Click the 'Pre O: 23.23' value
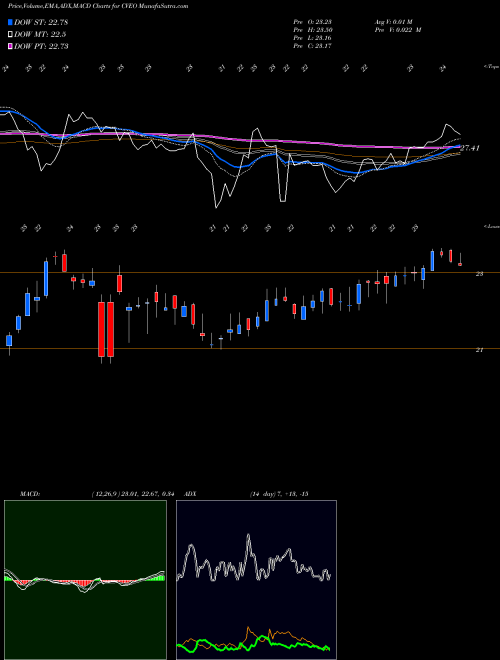The image size is (500, 660). point(312,22)
